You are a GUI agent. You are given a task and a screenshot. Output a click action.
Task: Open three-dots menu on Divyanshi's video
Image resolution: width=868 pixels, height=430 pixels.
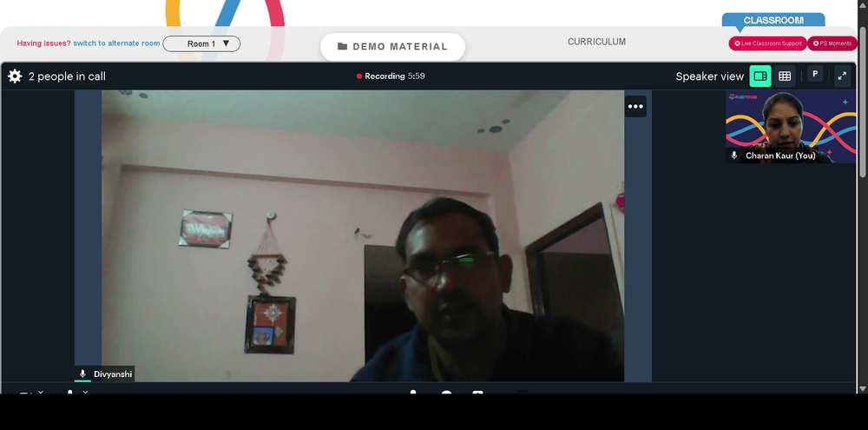(x=635, y=107)
